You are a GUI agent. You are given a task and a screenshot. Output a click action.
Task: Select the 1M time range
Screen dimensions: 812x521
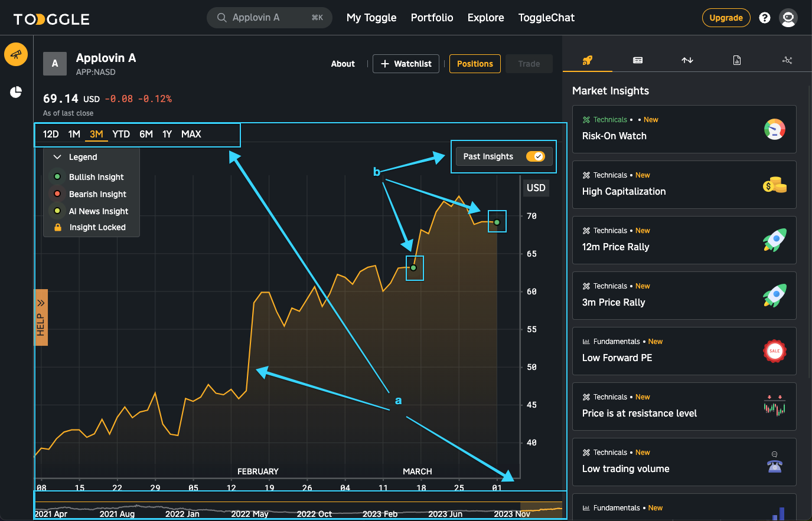click(x=74, y=135)
